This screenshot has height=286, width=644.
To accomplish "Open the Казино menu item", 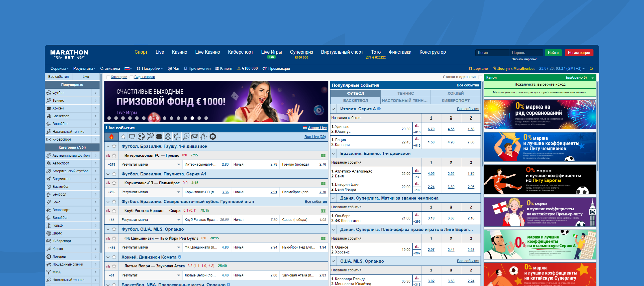I will [180, 52].
